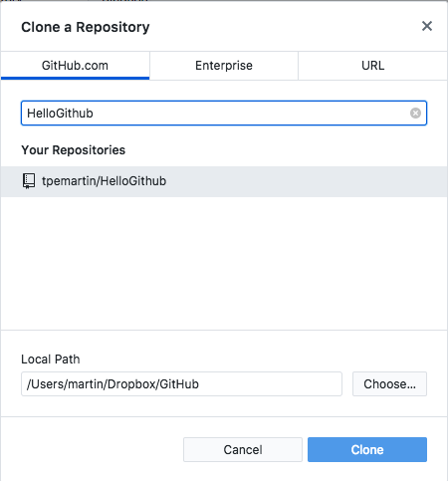Close the Clone a Repository dialog
This screenshot has width=448, height=481.
tap(427, 26)
